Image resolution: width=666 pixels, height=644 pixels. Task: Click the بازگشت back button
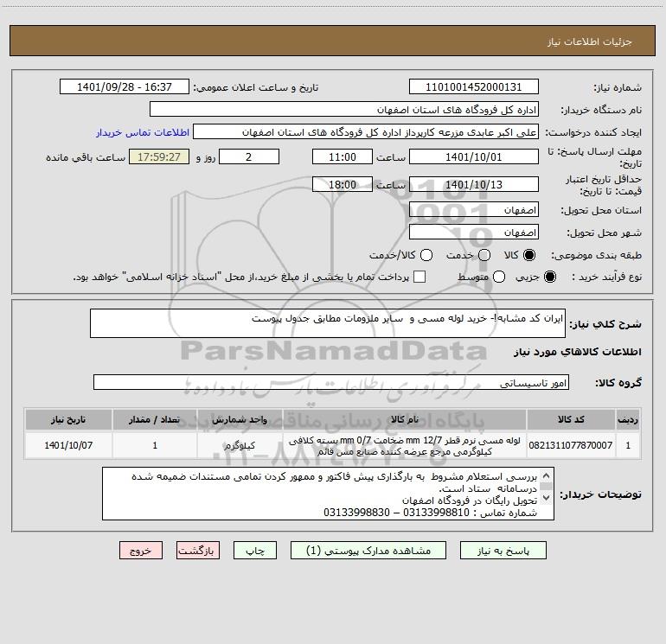click(x=198, y=551)
